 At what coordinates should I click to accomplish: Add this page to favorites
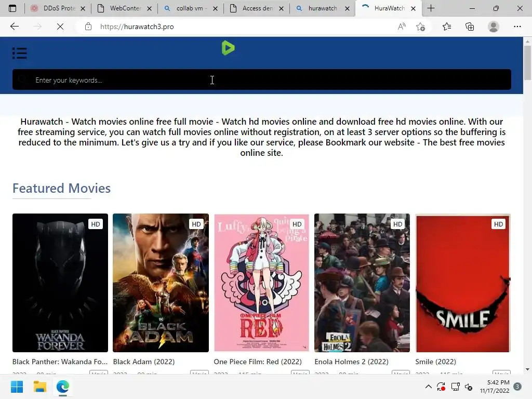tap(420, 26)
